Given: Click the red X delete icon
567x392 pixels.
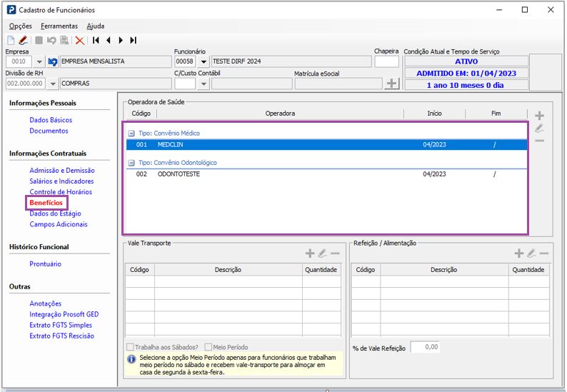Looking at the screenshot, I should [x=79, y=41].
